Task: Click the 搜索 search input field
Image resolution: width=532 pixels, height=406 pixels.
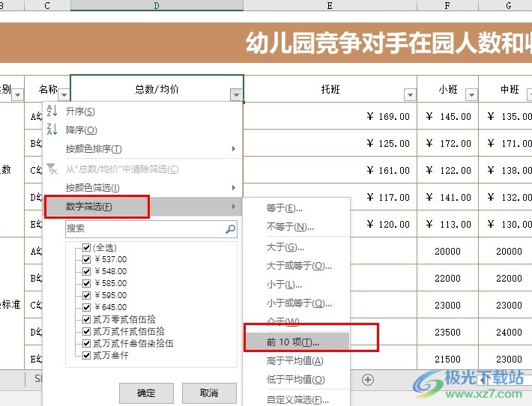Action: (x=151, y=229)
